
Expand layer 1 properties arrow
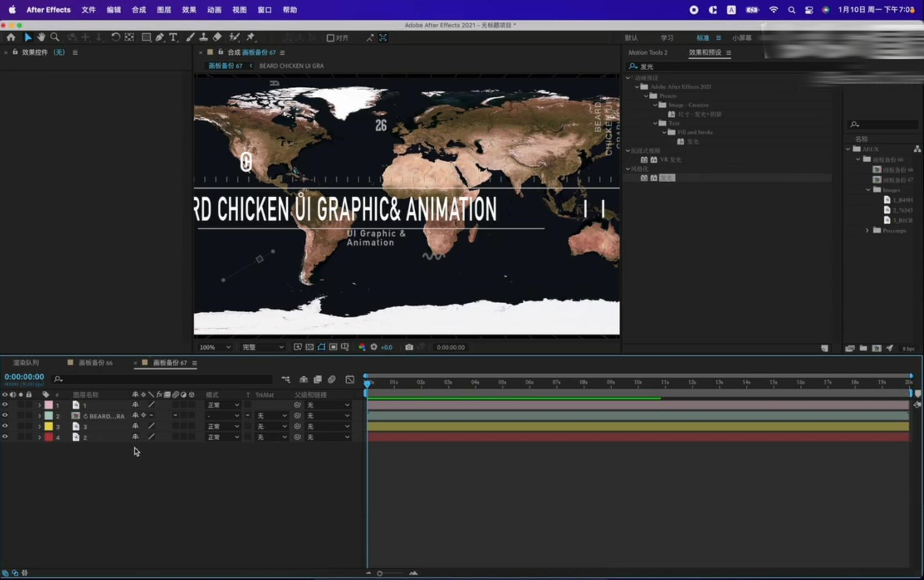click(x=39, y=405)
